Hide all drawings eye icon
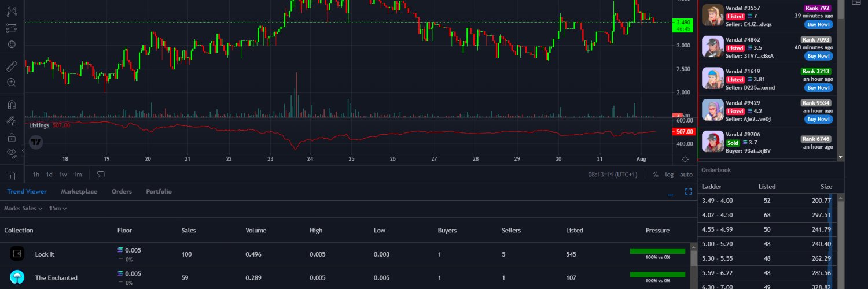 click(x=12, y=153)
